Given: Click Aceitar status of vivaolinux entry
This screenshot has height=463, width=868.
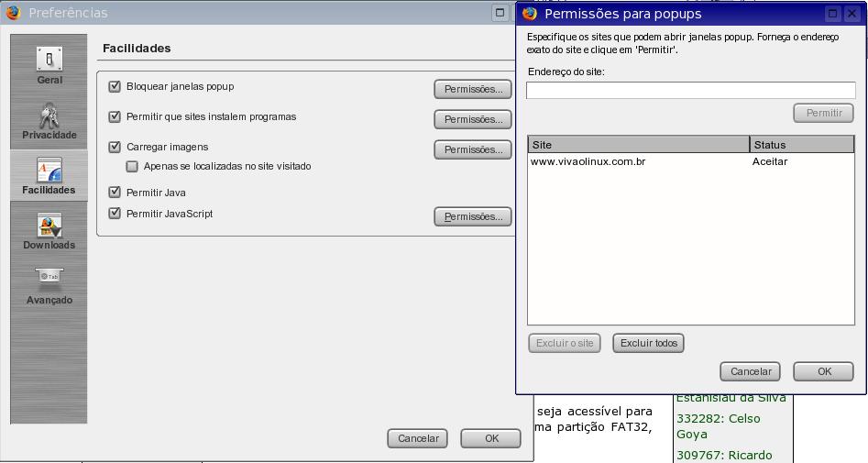Looking at the screenshot, I should click(x=769, y=161).
